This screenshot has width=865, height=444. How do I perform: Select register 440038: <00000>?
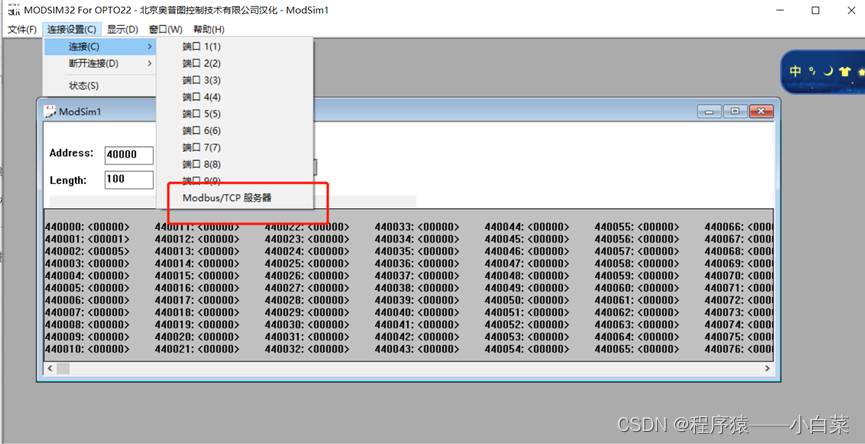point(417,288)
